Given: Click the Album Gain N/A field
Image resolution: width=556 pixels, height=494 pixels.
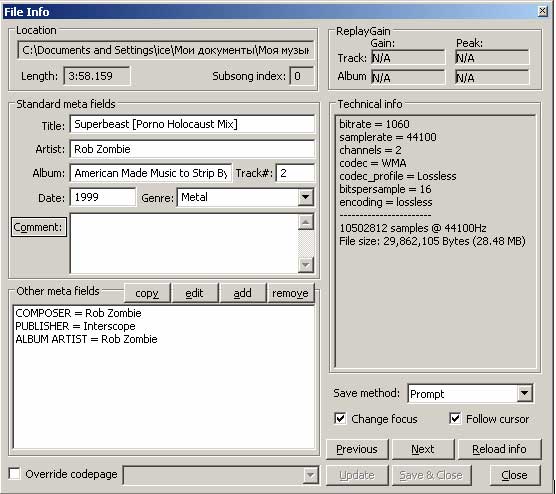Looking at the screenshot, I should pos(408,77).
